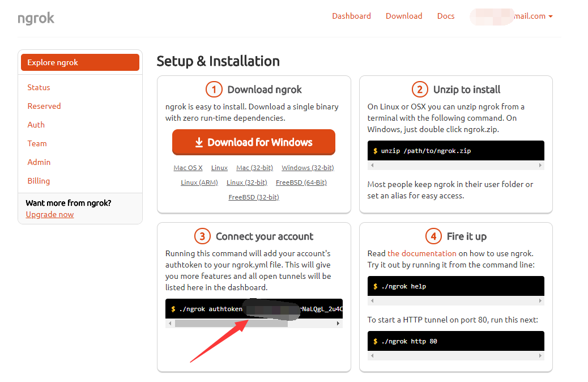Click the Windows (32-bit) download link
Image resolution: width=588 pixels, height=382 pixels.
click(308, 168)
